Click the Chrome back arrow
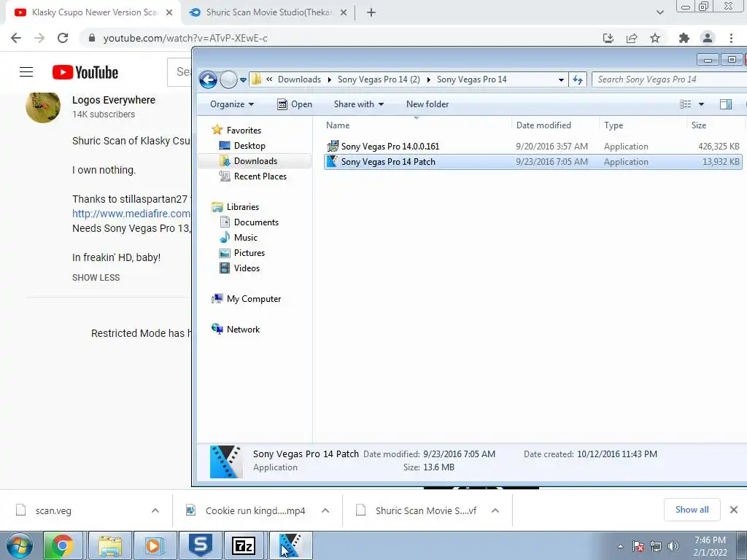This screenshot has height=560, width=747. pyautogui.click(x=16, y=38)
